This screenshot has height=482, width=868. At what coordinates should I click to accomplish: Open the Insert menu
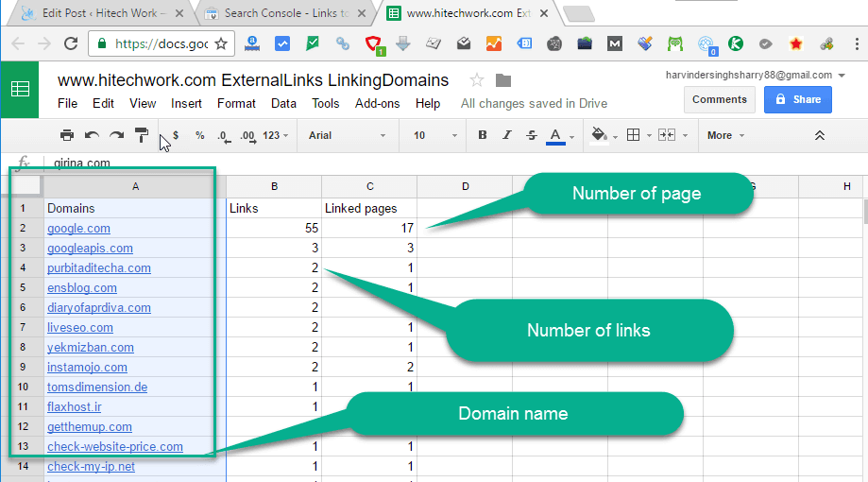(x=186, y=104)
